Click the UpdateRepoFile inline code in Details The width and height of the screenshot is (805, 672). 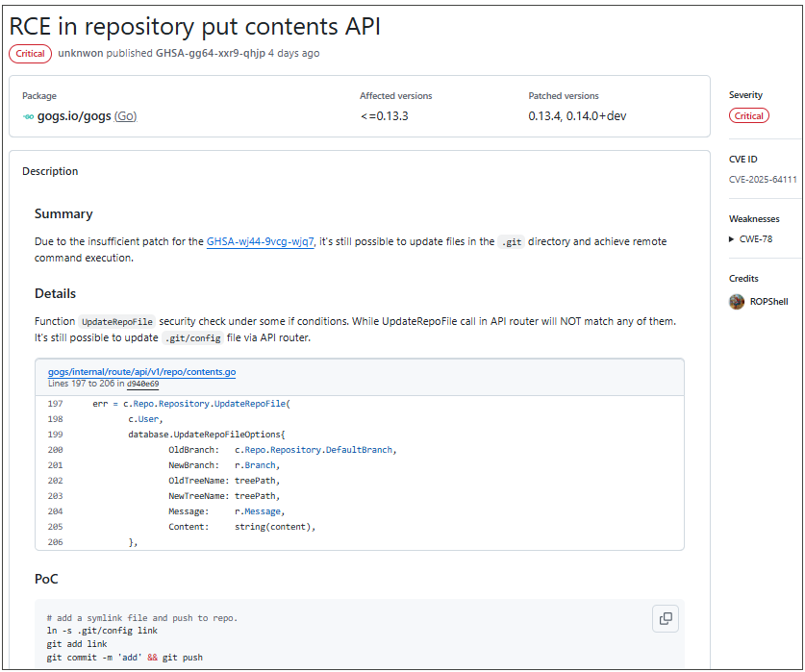116,321
